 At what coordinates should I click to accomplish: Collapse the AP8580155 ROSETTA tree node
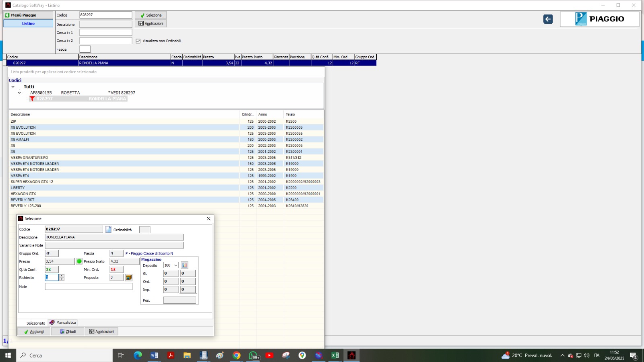tap(19, 93)
